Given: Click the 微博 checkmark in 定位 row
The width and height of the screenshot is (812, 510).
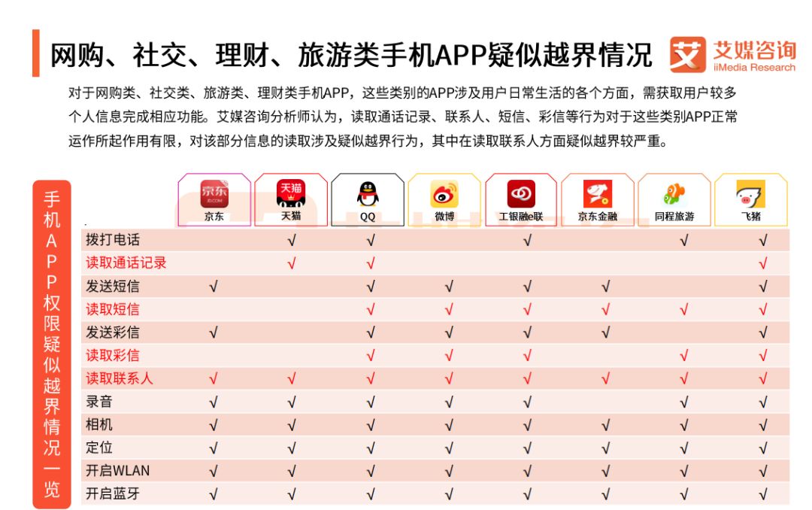Looking at the screenshot, I should (x=449, y=448).
